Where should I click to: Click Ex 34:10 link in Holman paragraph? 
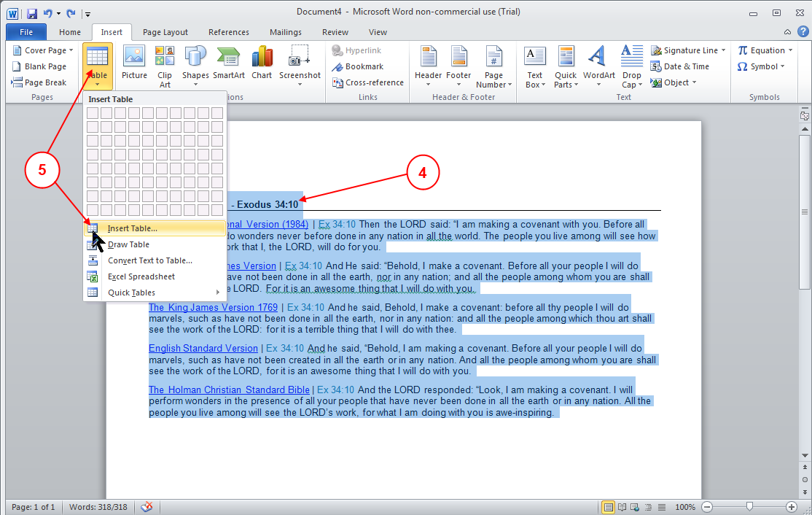pyautogui.click(x=335, y=390)
